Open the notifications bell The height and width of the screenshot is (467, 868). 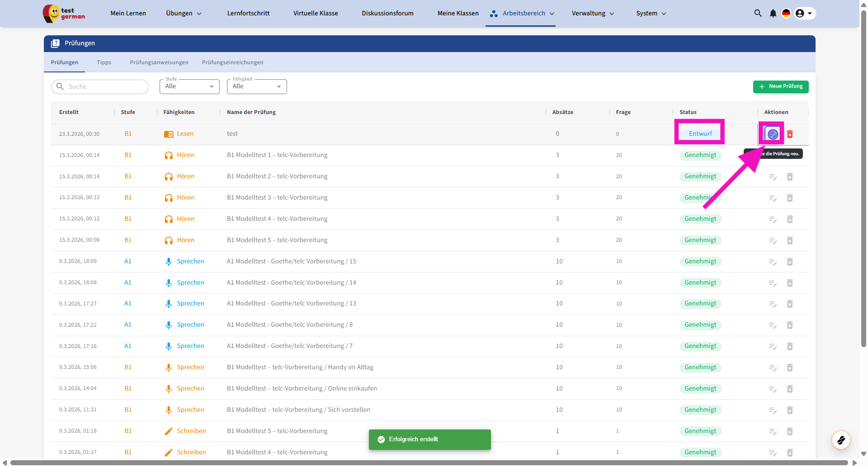pyautogui.click(x=773, y=14)
